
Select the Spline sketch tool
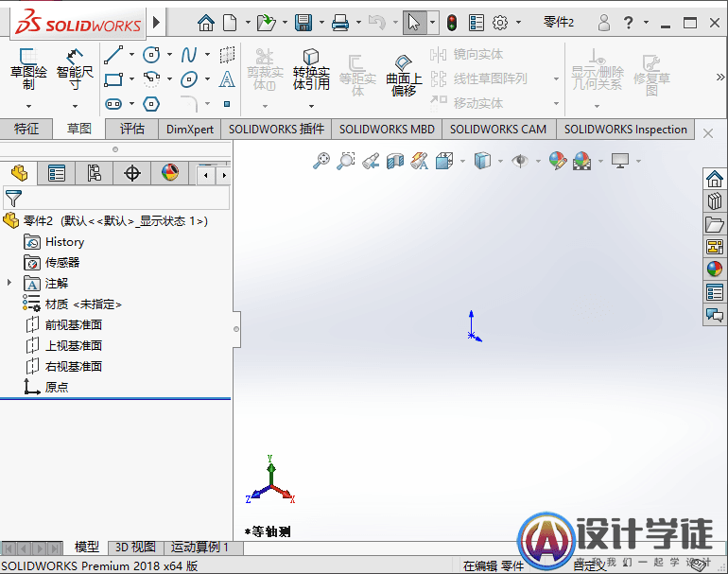click(x=189, y=55)
